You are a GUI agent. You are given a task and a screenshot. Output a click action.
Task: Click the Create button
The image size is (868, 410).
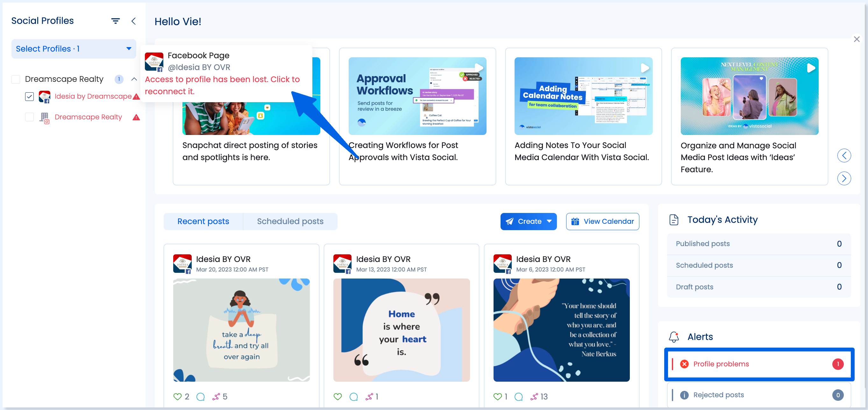528,221
